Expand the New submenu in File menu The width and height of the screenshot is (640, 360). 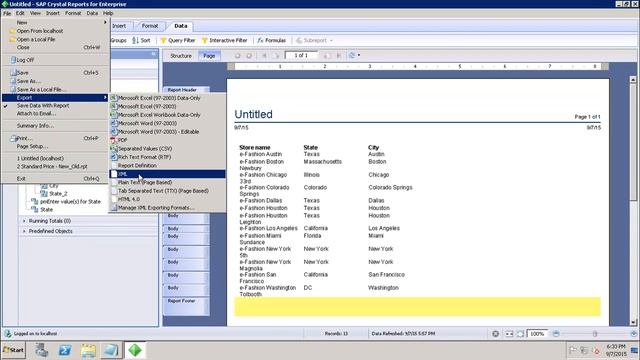pyautogui.click(x=105, y=22)
